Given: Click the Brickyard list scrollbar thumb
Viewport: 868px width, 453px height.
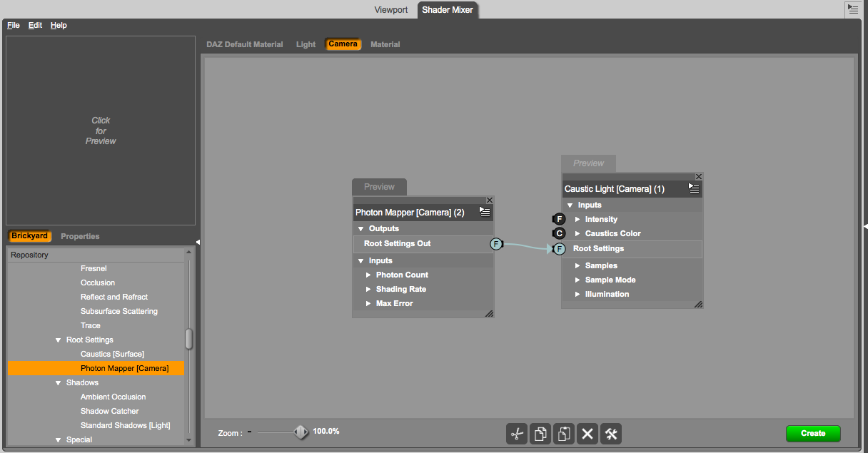Looking at the screenshot, I should coord(188,338).
